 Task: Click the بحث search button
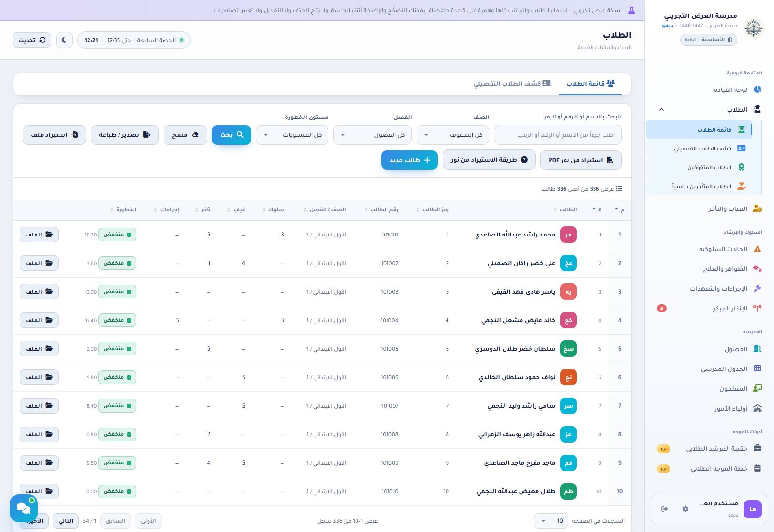click(231, 135)
